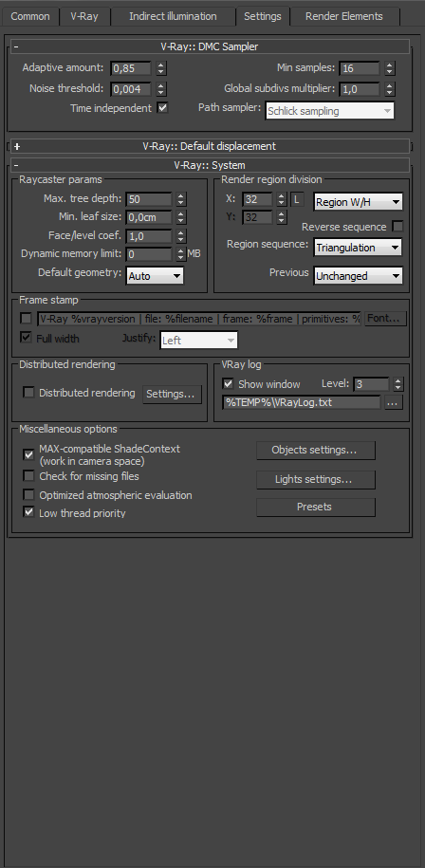Adjust the Min samples spinner
This screenshot has height=868, width=425.
click(x=390, y=68)
